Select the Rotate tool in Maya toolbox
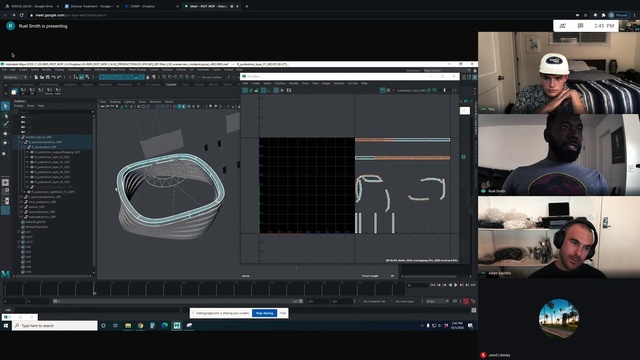 coord(5,143)
